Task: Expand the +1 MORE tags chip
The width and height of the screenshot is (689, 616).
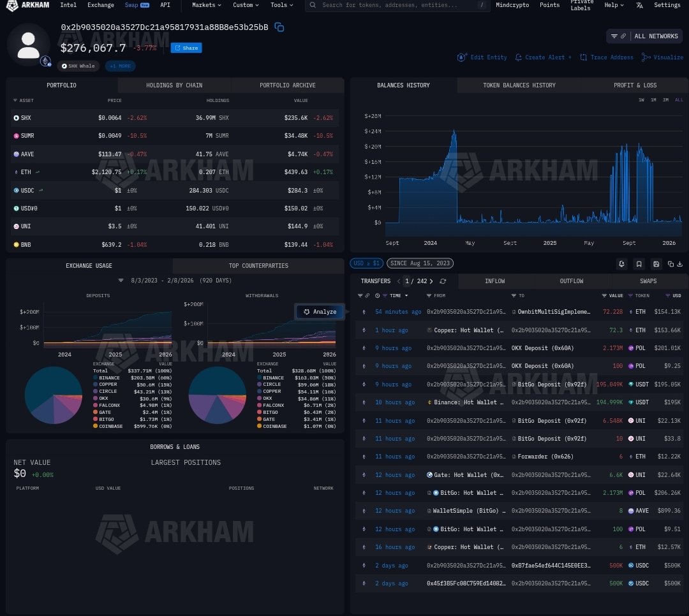Action: [x=120, y=66]
